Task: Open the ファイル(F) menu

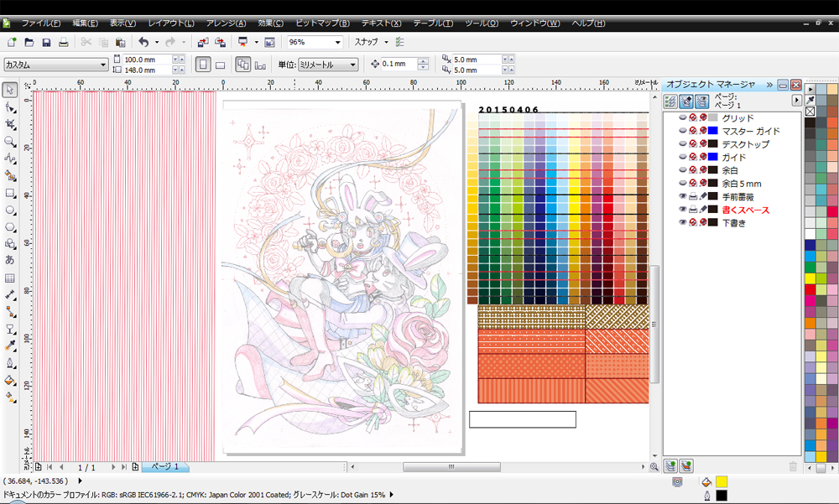Action: click(40, 23)
